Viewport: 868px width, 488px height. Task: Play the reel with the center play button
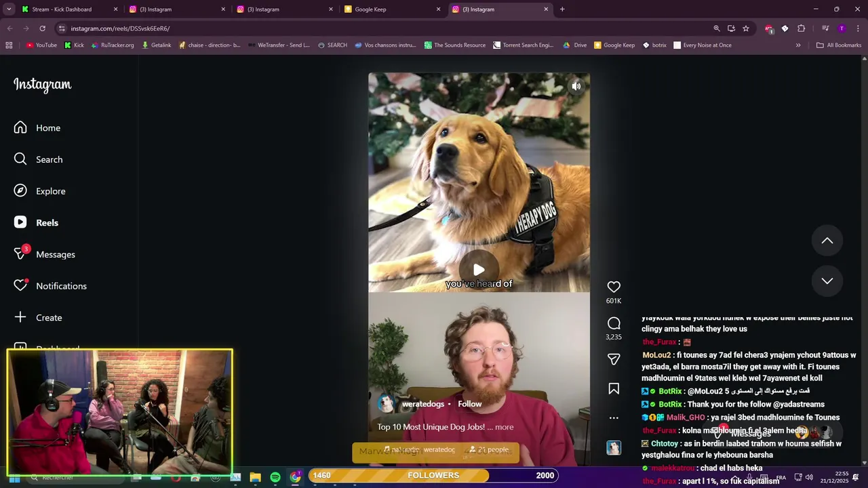pyautogui.click(x=479, y=270)
